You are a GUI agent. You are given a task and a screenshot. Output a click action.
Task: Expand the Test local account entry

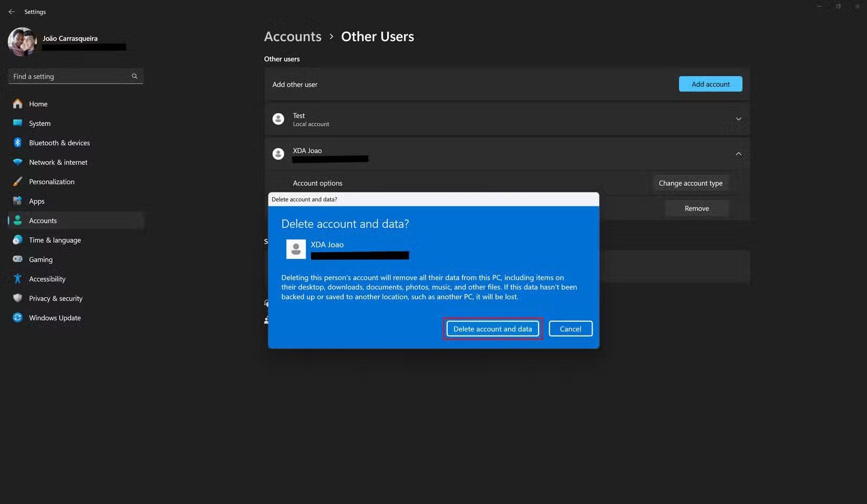tap(738, 119)
